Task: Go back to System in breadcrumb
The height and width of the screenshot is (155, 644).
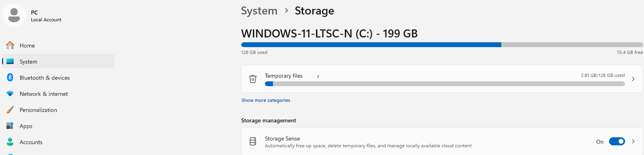Action: point(259,11)
